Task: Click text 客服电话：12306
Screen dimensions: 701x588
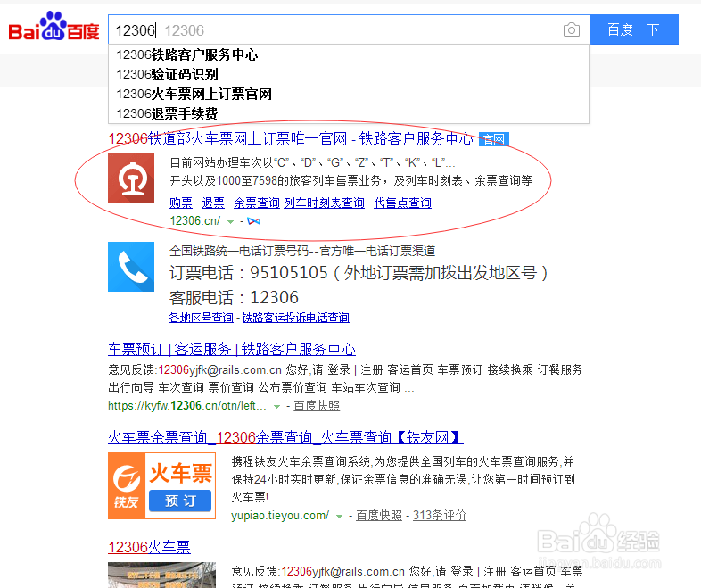Action: pyautogui.click(x=234, y=298)
